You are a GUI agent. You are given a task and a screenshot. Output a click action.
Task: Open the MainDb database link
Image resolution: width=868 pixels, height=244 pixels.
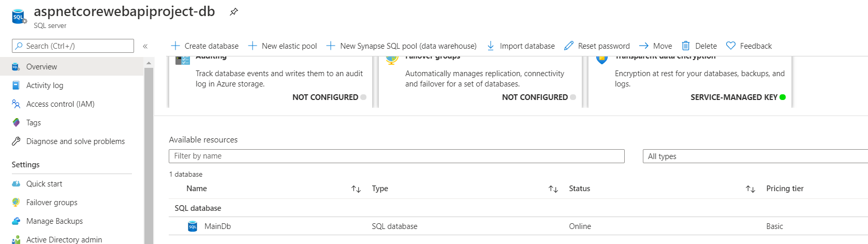pos(217,226)
